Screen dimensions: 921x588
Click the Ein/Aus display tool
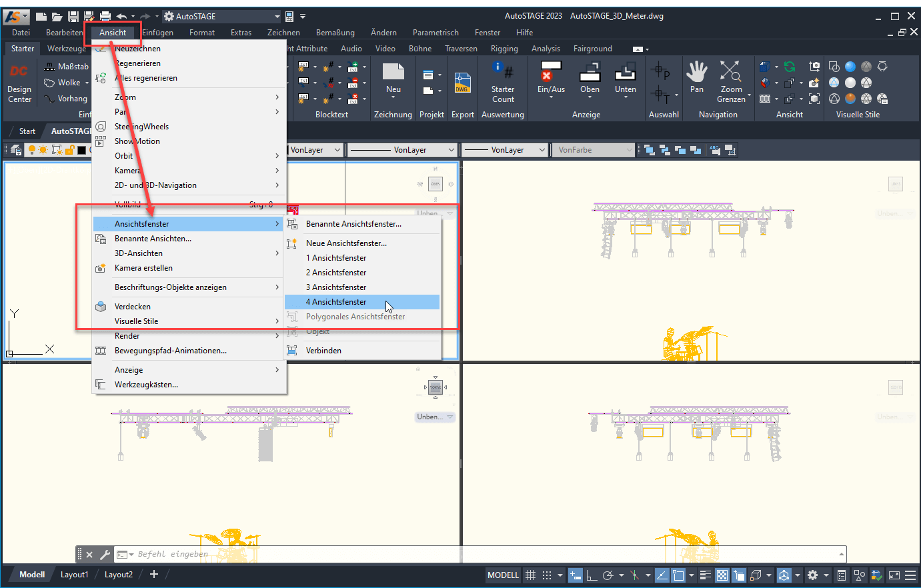551,79
